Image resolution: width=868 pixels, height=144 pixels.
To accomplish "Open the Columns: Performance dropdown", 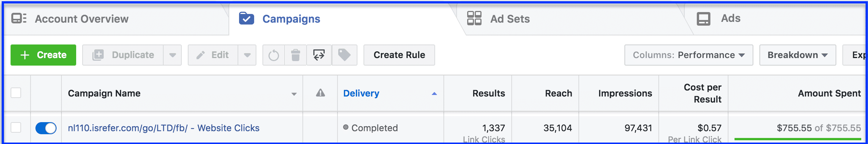I will pyautogui.click(x=689, y=55).
